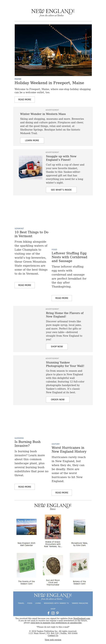The width and height of the screenshot is (106, 644).
Task: Open the View web version link
Action: tap(53, 640)
